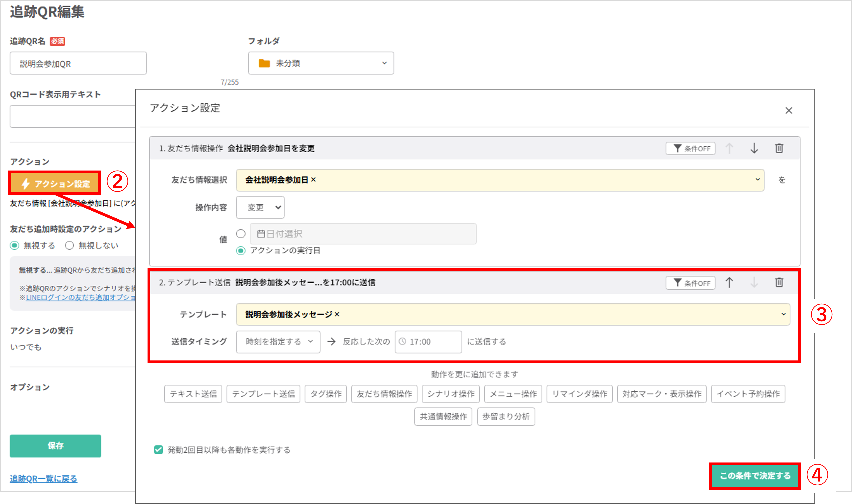Viewport: 852px width, 504px height.
Task: Close the アクション設定 dialog
Action: (789, 110)
